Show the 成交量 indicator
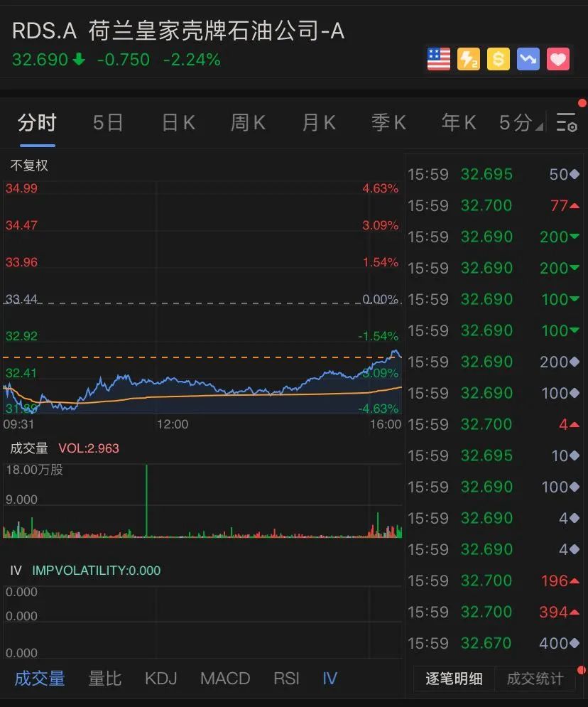Viewport: 588px width, 707px height. [x=40, y=679]
